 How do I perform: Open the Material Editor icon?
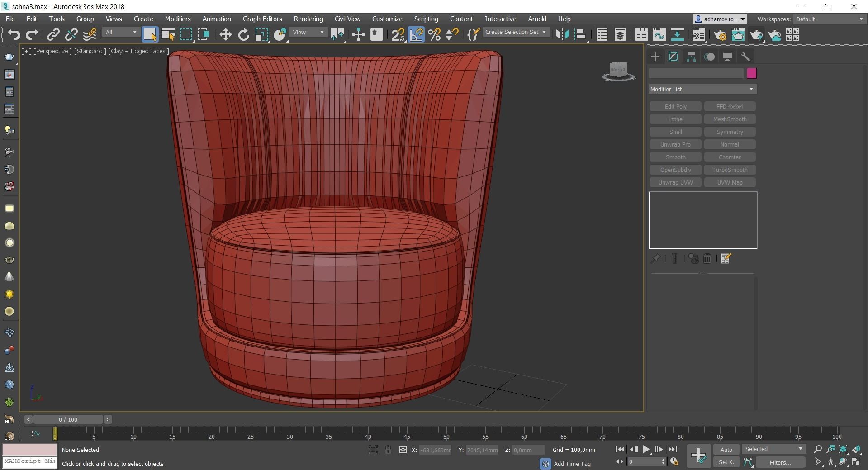pyautogui.click(x=699, y=35)
